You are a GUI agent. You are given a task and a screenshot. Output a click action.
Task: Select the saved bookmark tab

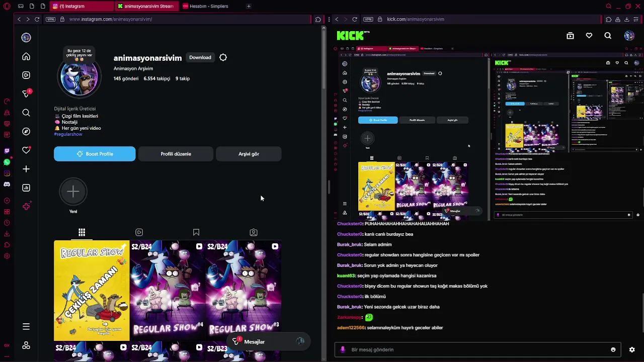pos(196,232)
